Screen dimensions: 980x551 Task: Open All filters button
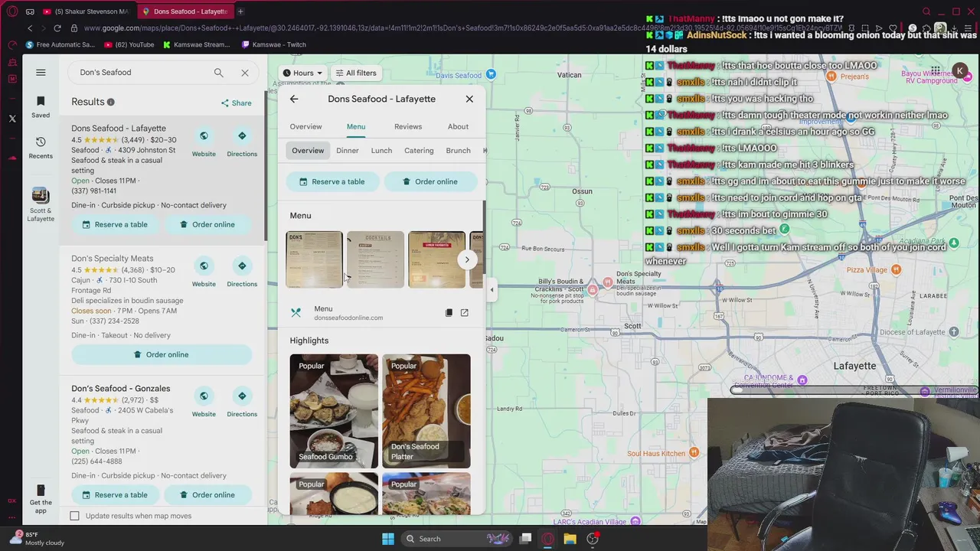point(356,73)
